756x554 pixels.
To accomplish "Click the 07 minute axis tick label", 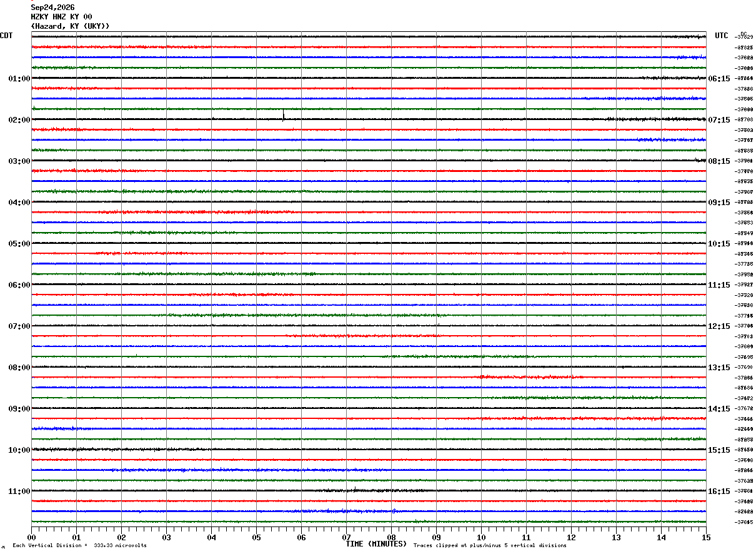I will click(x=346, y=538).
